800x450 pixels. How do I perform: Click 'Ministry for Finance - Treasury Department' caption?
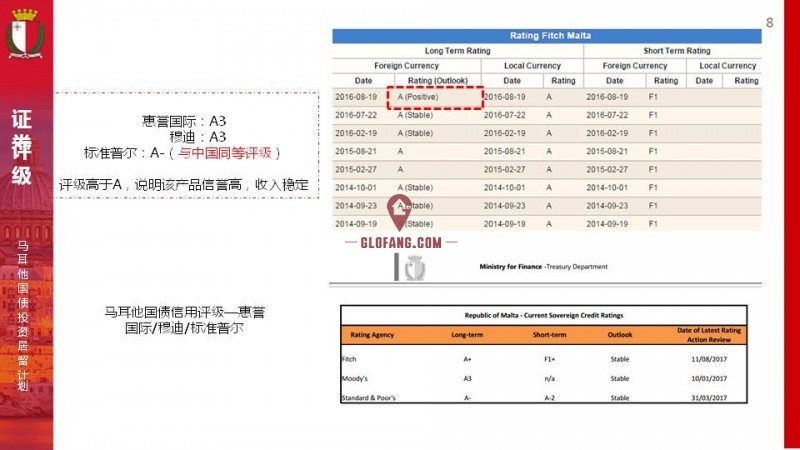(x=543, y=267)
